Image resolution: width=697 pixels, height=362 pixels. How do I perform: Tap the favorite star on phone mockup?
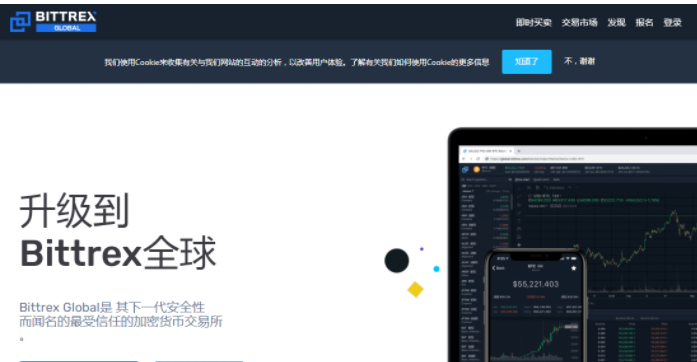(x=573, y=268)
